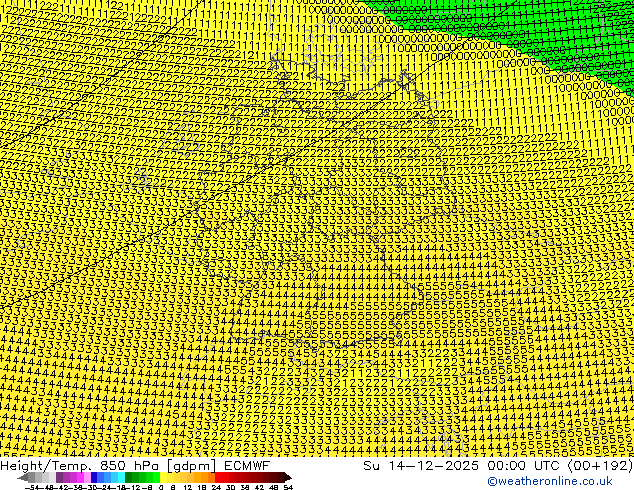Pick the cyan swatch in the color legend

pyautogui.click(x=122, y=477)
